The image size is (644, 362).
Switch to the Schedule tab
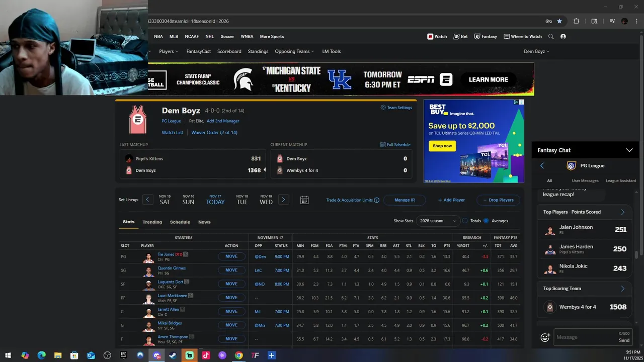click(x=180, y=222)
